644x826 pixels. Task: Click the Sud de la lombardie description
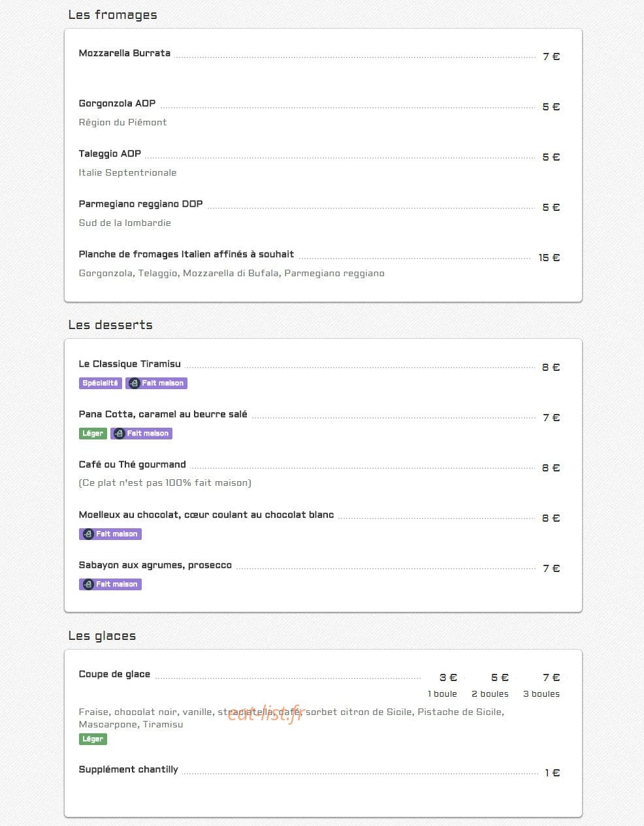pyautogui.click(x=125, y=223)
